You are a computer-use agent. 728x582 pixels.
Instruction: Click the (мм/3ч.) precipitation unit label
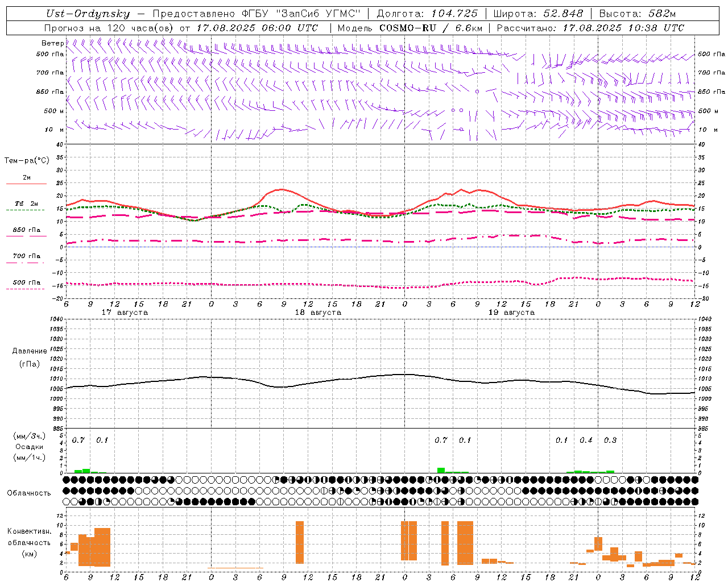30,436
